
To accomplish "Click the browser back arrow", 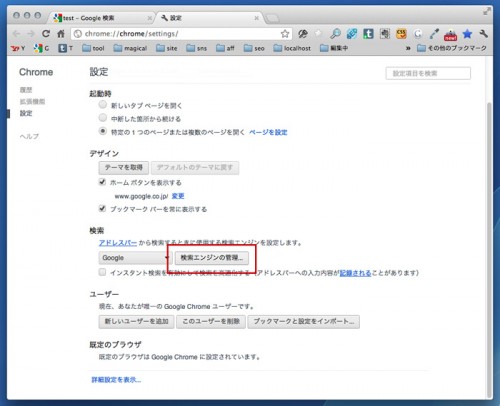I will pyautogui.click(x=16, y=34).
